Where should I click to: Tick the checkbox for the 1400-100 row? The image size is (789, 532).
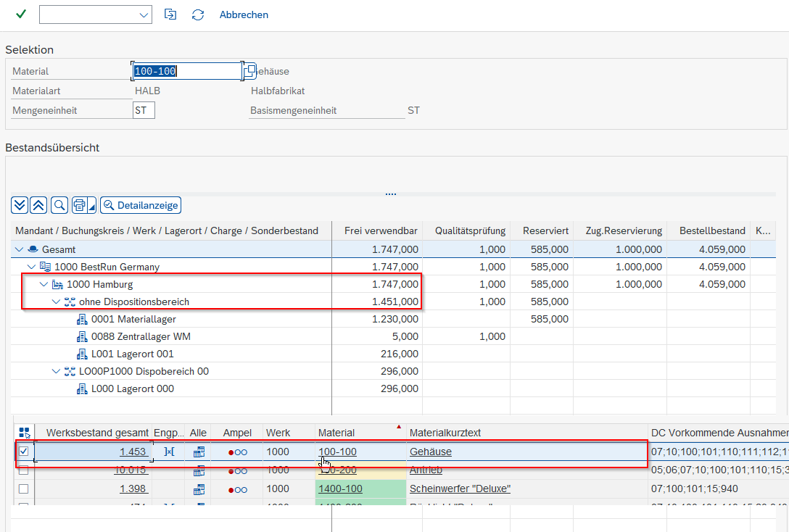pyautogui.click(x=24, y=489)
